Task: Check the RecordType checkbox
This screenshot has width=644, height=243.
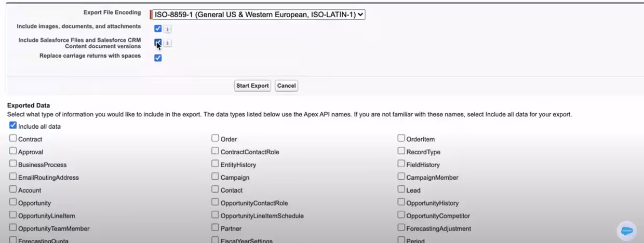Action: (401, 151)
